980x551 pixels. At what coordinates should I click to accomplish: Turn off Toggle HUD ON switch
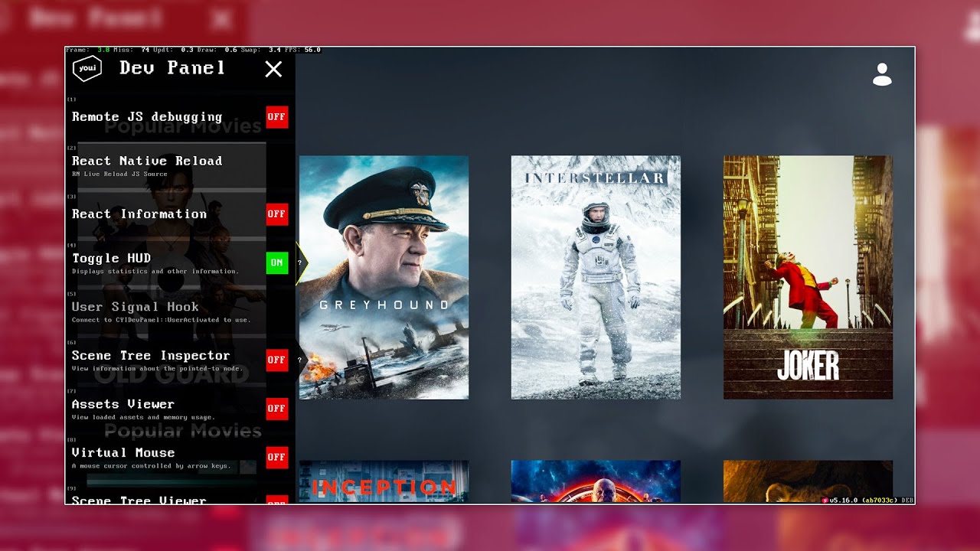(276, 262)
